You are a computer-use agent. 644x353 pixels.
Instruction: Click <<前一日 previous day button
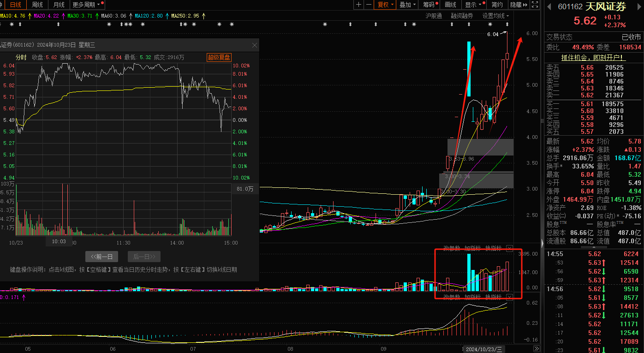click(x=102, y=257)
